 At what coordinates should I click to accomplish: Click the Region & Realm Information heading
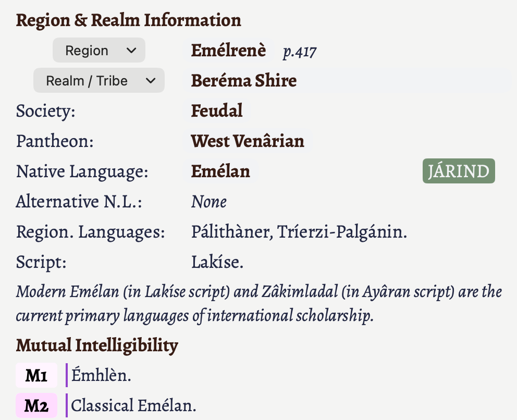tap(128, 20)
